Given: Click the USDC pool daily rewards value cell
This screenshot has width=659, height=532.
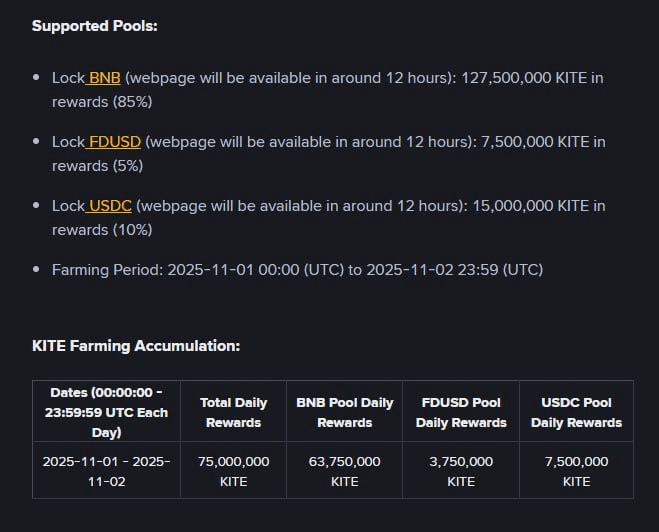Looking at the screenshot, I should 576,471.
